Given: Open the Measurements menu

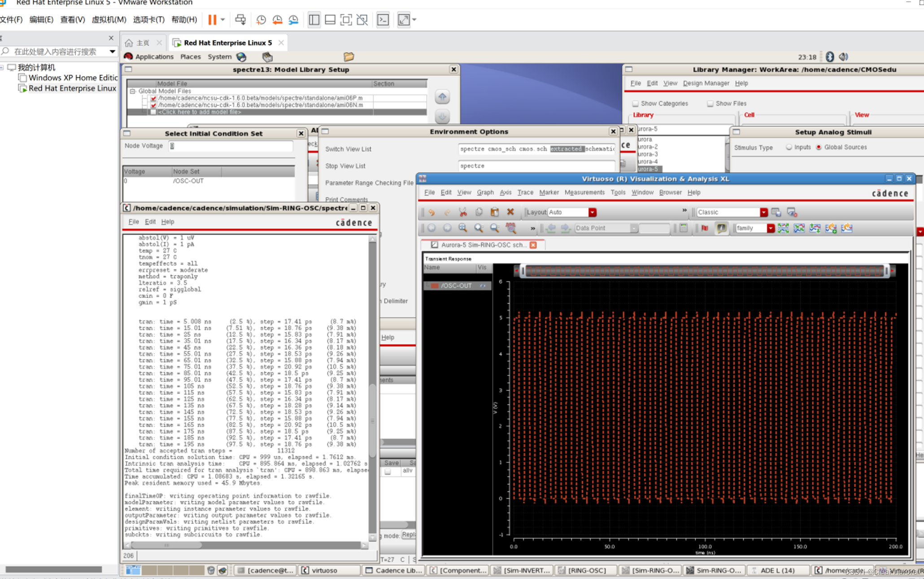Looking at the screenshot, I should (584, 192).
